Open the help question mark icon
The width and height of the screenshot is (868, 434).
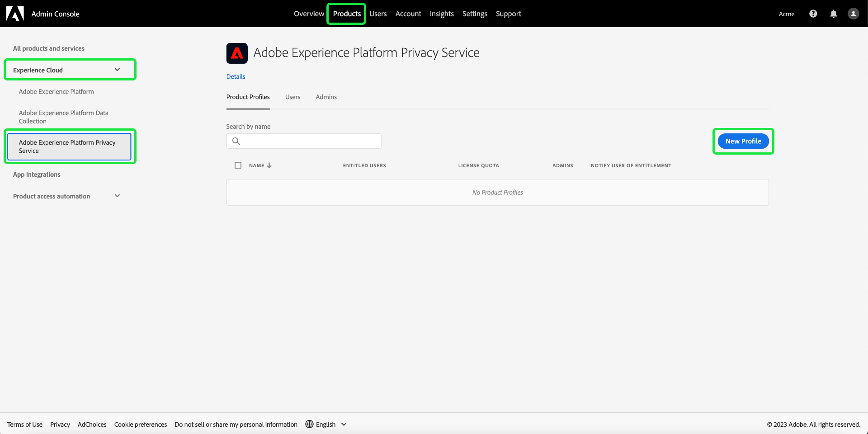813,14
